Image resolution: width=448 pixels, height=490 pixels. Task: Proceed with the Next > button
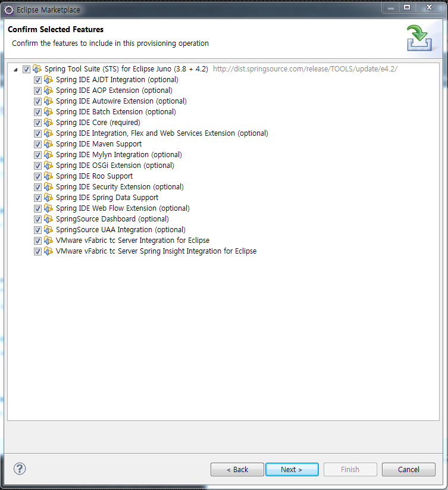pyautogui.click(x=292, y=469)
